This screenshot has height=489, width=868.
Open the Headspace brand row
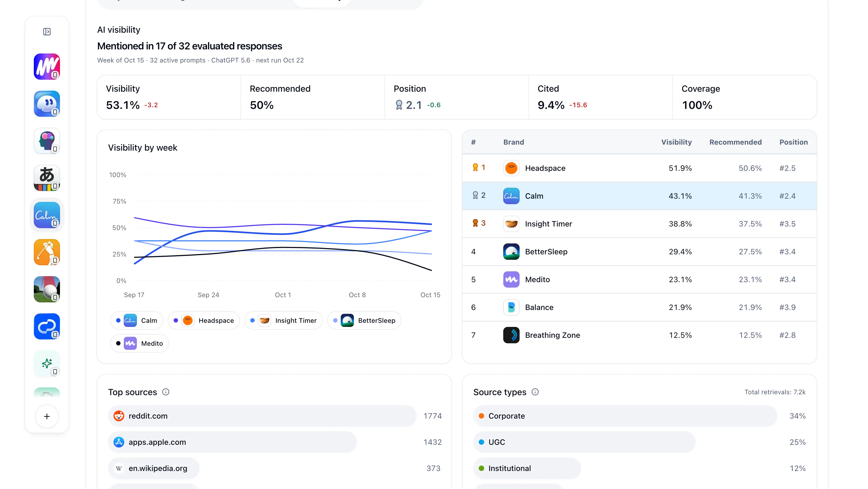click(639, 168)
